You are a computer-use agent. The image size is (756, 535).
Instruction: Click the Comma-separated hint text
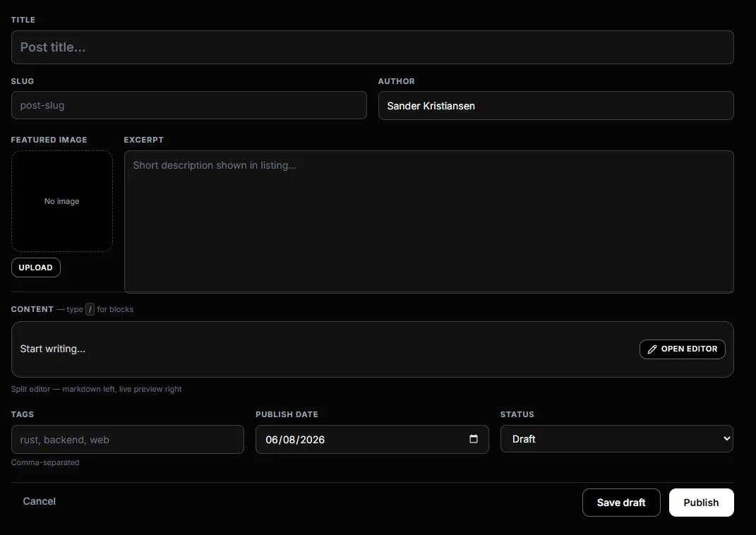pyautogui.click(x=45, y=462)
